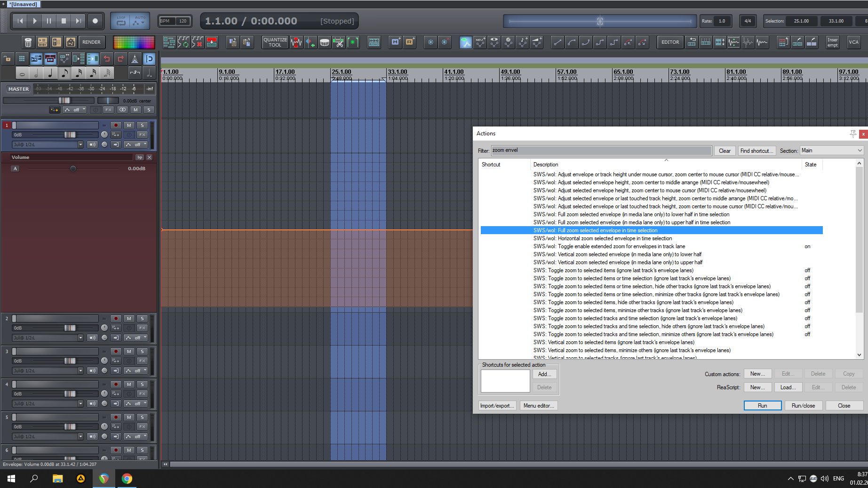Sort actions by Description column
This screenshot has width=868, height=488.
(666, 165)
